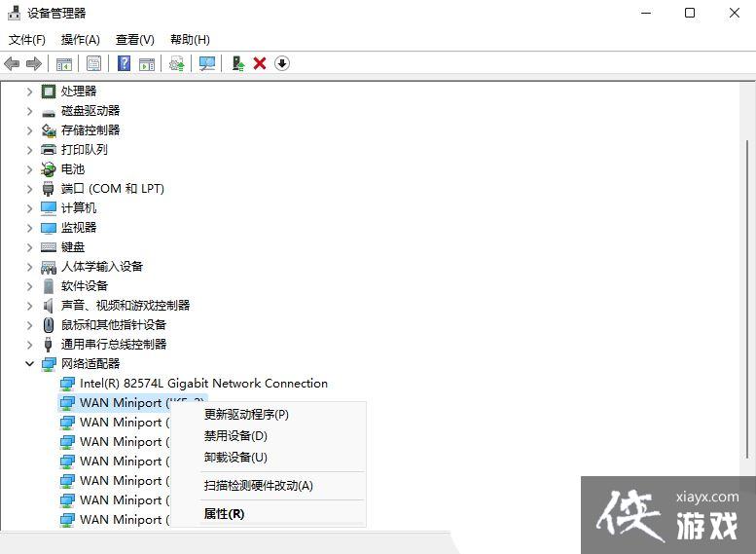This screenshot has width=756, height=554.
Task: Click the blue Help question mark icon
Action: pyautogui.click(x=124, y=63)
